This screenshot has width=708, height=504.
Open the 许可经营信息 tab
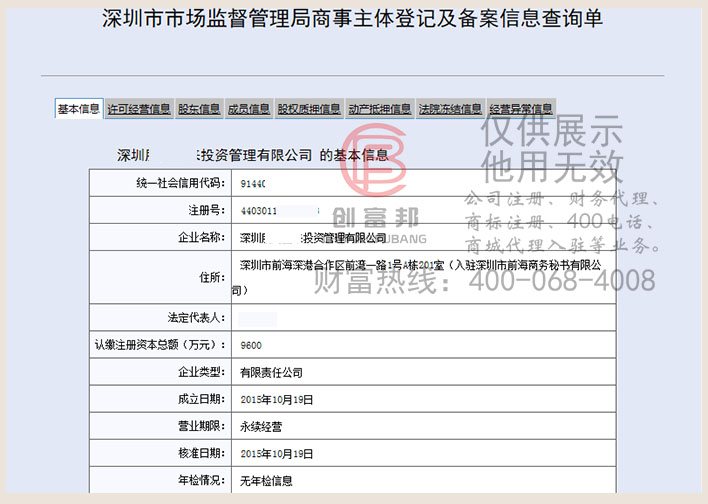pos(139,109)
